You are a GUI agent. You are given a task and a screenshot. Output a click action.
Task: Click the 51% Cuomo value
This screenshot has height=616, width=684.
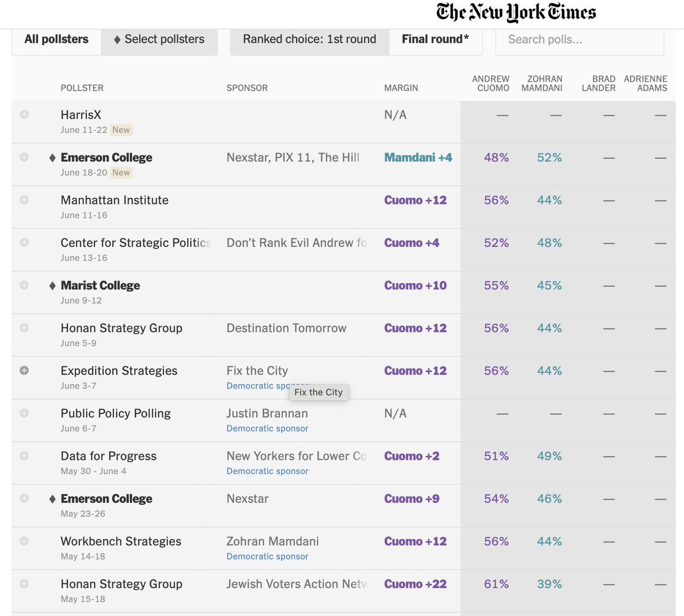(x=496, y=456)
